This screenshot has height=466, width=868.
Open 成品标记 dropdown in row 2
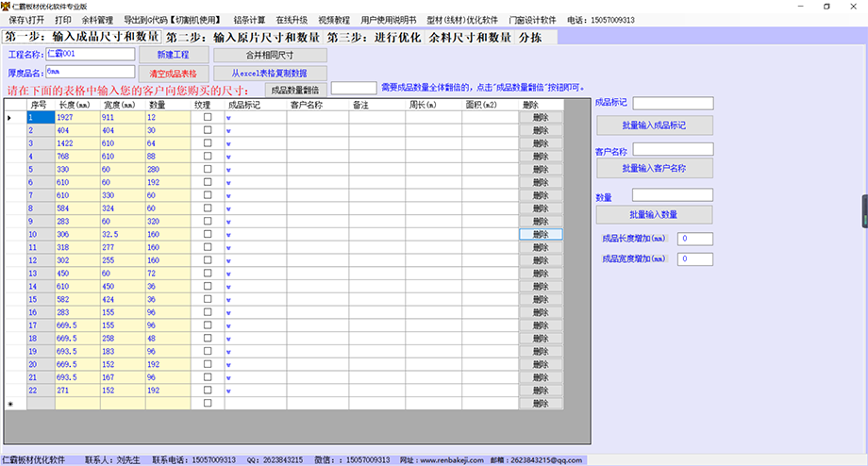(228, 131)
